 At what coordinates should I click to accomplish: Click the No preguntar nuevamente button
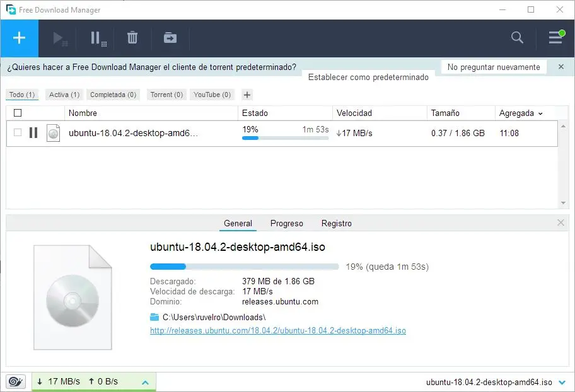coord(494,67)
